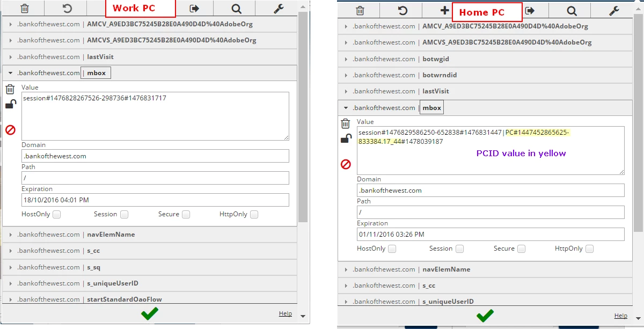644x329 pixels.
Task: Expand navElemName cookie row in Home PC
Action: pyautogui.click(x=485, y=269)
